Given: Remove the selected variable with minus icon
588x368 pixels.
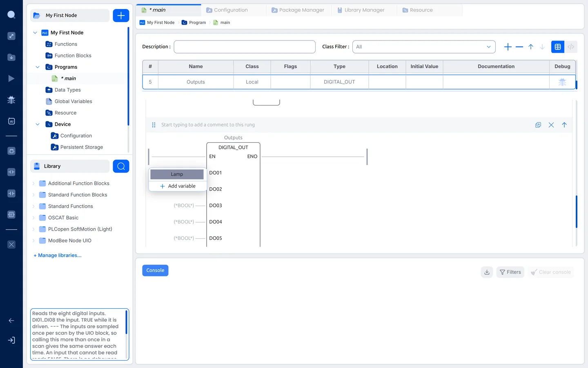Looking at the screenshot, I should pos(519,47).
